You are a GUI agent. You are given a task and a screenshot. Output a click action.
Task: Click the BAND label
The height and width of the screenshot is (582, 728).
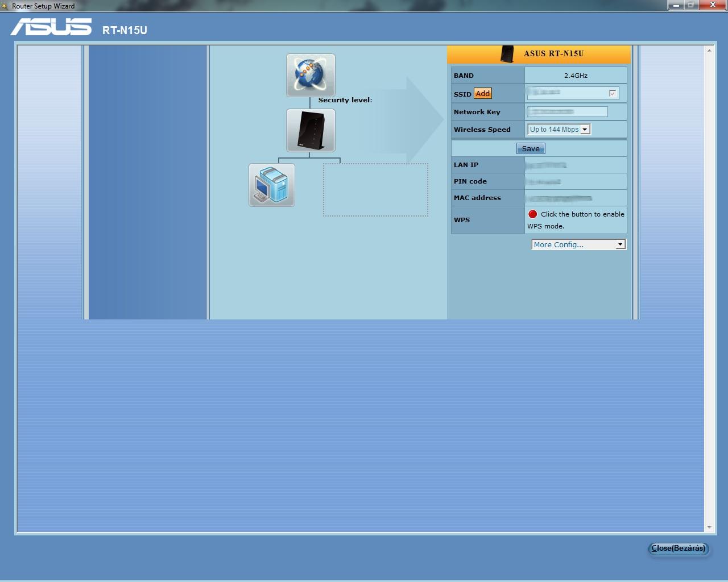pos(464,76)
